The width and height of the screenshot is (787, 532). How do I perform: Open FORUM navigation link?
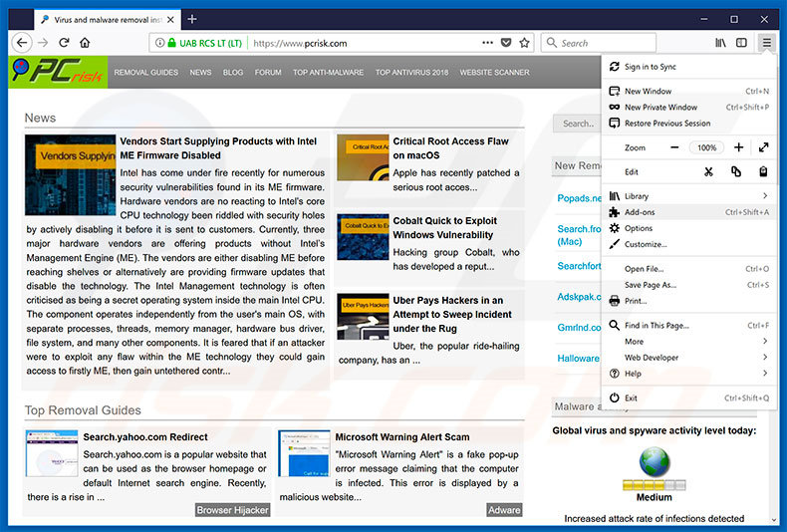268,73
